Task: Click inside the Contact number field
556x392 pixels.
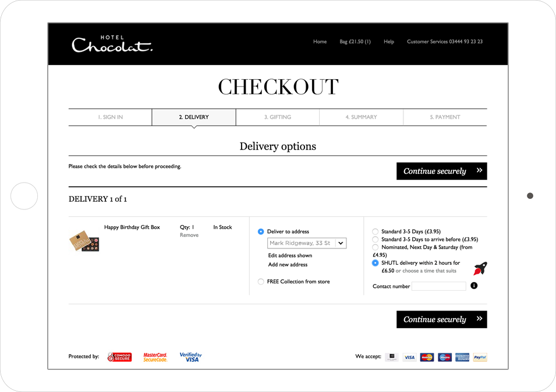Action: [439, 286]
